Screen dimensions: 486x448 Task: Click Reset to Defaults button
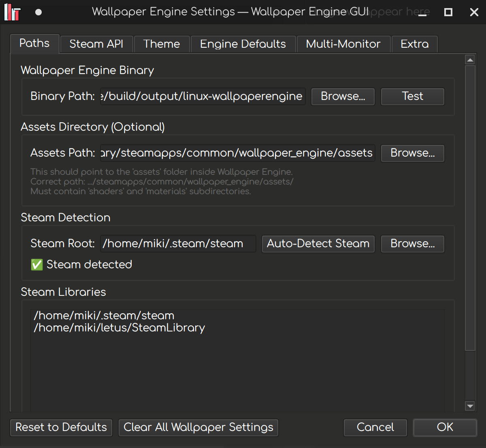[x=61, y=427]
